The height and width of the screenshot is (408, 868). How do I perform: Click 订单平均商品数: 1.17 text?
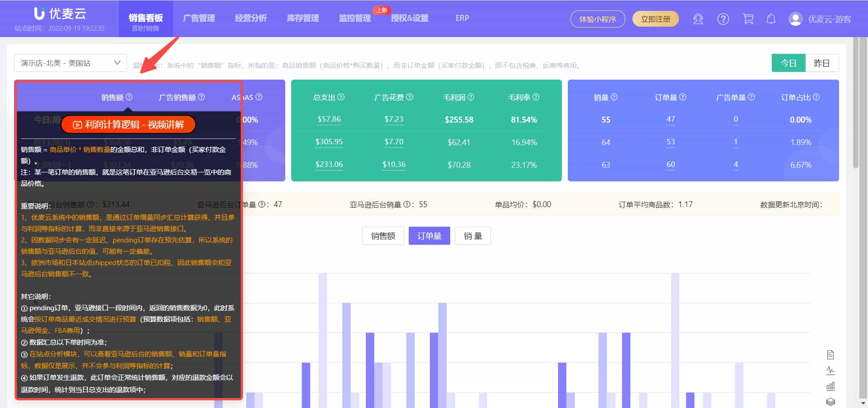[x=656, y=204]
